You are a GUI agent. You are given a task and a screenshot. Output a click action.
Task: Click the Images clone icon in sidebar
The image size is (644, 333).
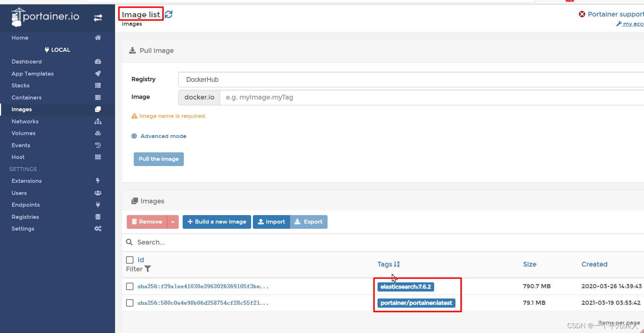[98, 109]
